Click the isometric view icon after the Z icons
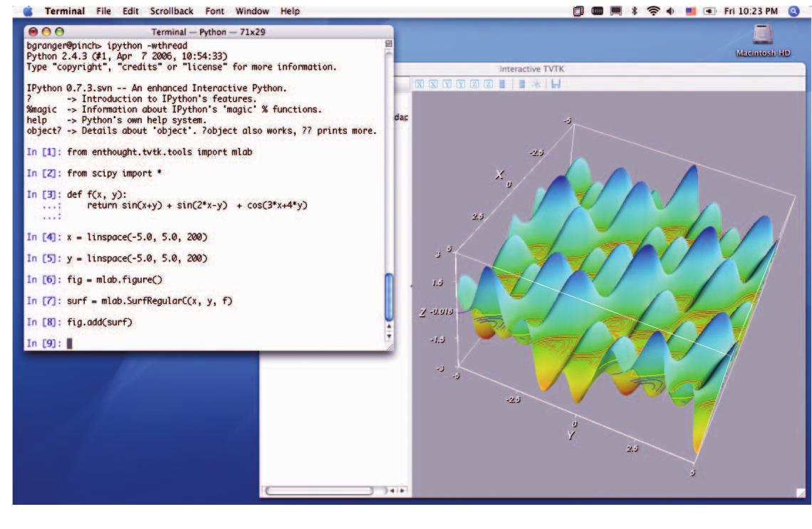This screenshot has height=529, width=812. (x=502, y=84)
